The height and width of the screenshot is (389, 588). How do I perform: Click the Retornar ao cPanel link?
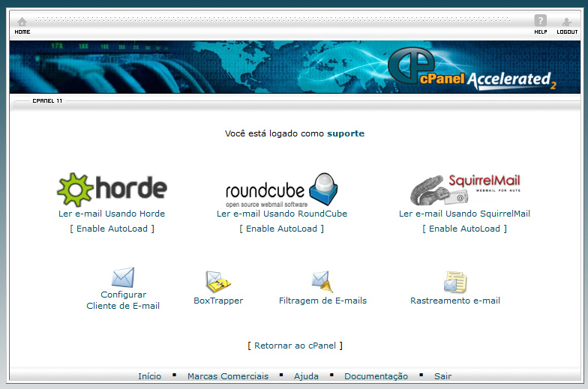click(295, 346)
